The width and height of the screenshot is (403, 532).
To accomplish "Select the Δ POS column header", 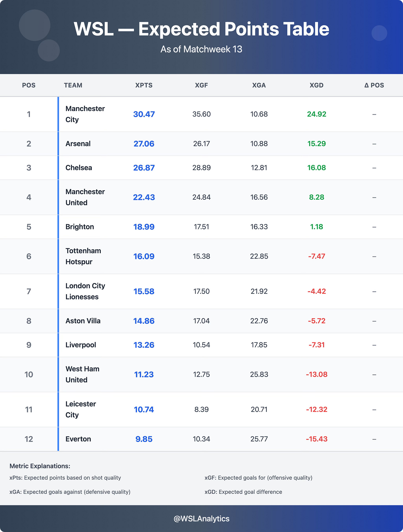I will (374, 85).
